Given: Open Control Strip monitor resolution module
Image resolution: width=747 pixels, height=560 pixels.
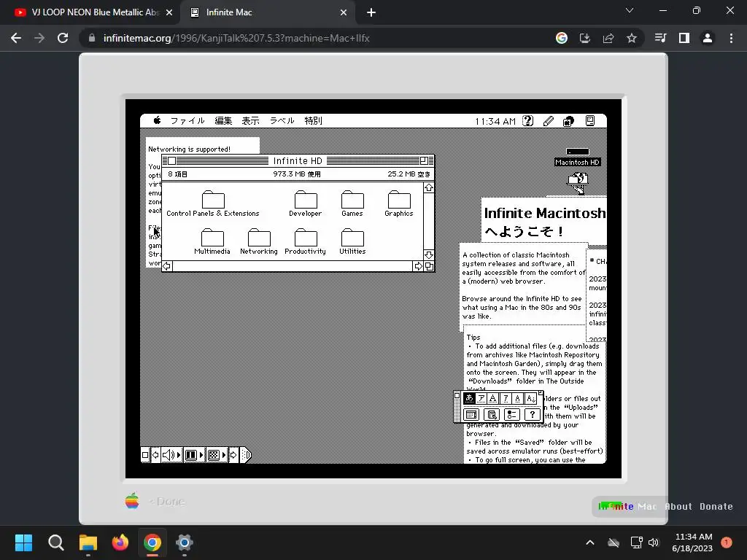Looking at the screenshot, I should tap(194, 455).
